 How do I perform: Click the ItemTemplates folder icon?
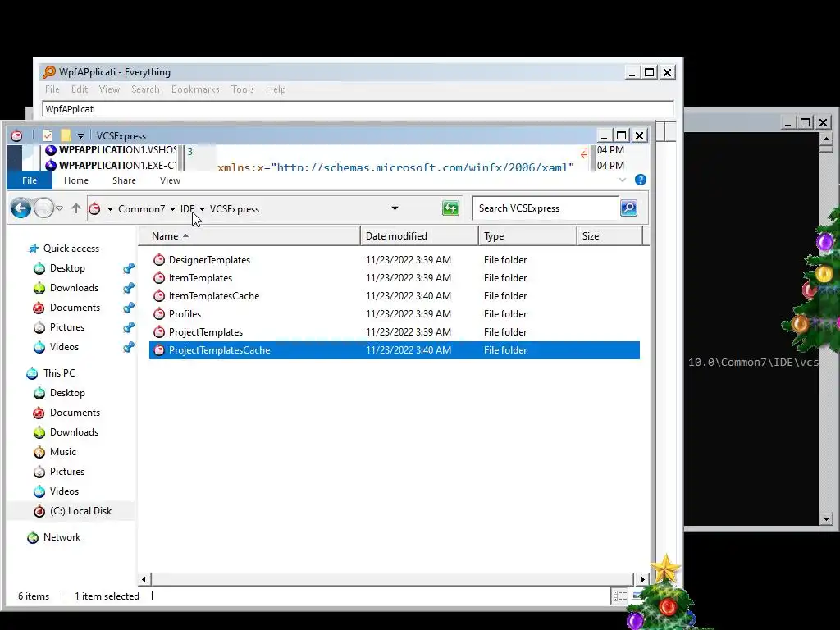159,278
